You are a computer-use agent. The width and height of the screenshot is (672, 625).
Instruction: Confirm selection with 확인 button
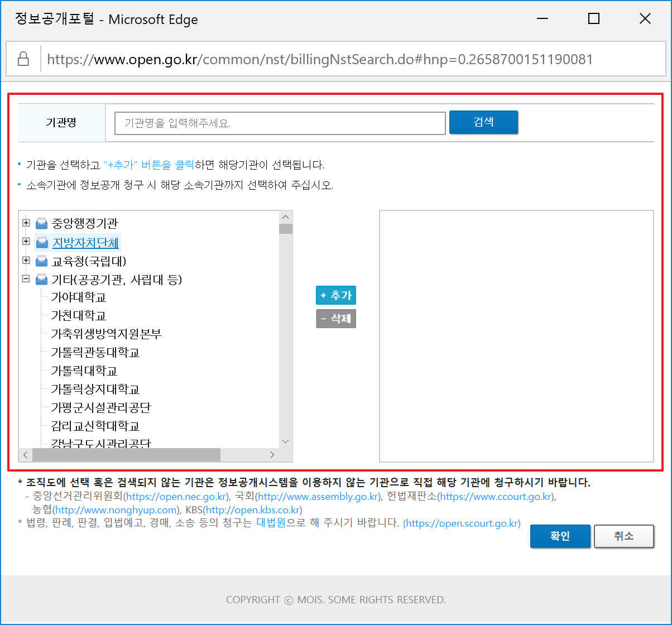click(560, 536)
